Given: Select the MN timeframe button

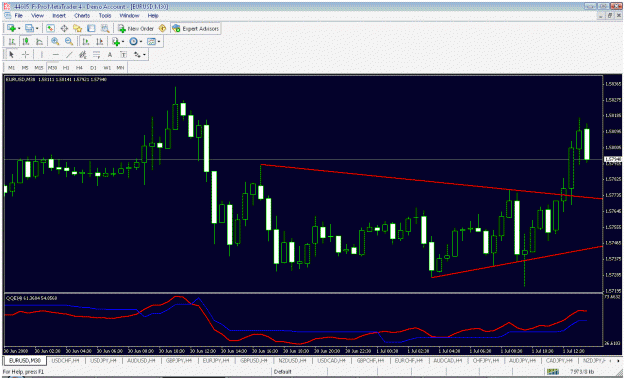Looking at the screenshot, I should tap(120, 67).
